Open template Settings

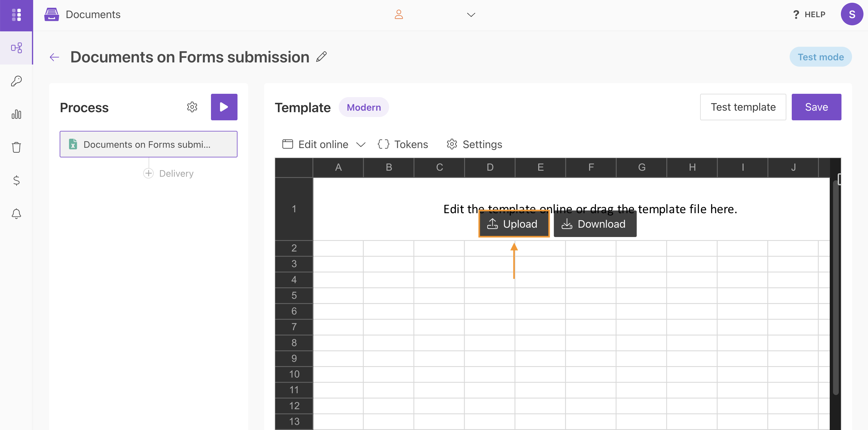pos(474,144)
